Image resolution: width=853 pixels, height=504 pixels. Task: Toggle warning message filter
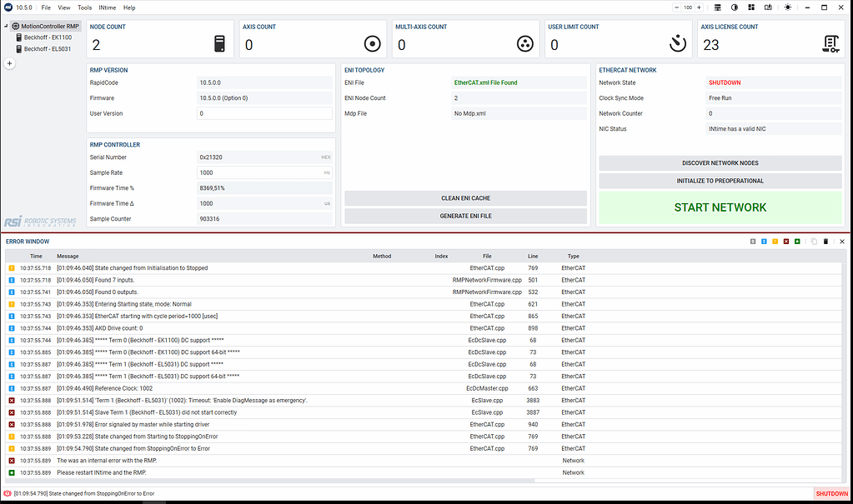[775, 241]
